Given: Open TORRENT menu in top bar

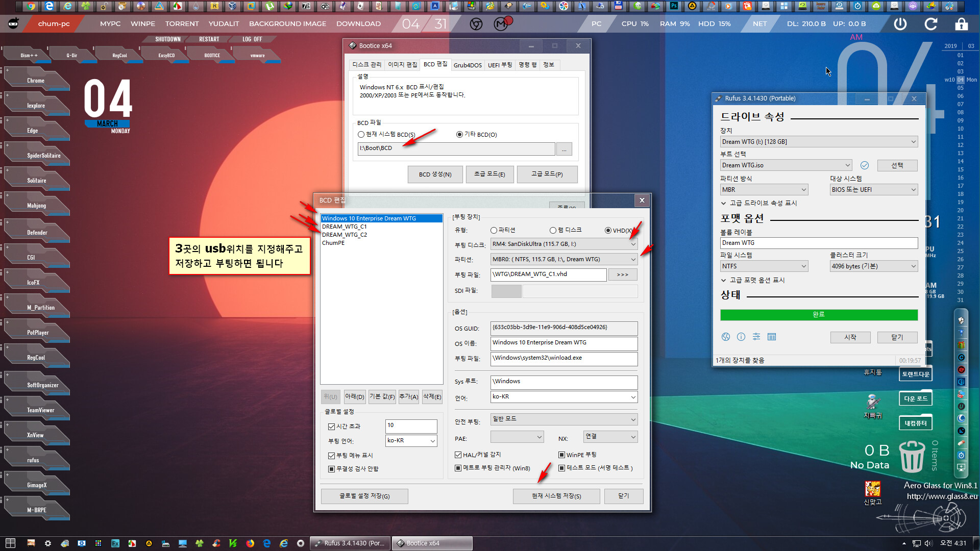Looking at the screenshot, I should [x=182, y=24].
